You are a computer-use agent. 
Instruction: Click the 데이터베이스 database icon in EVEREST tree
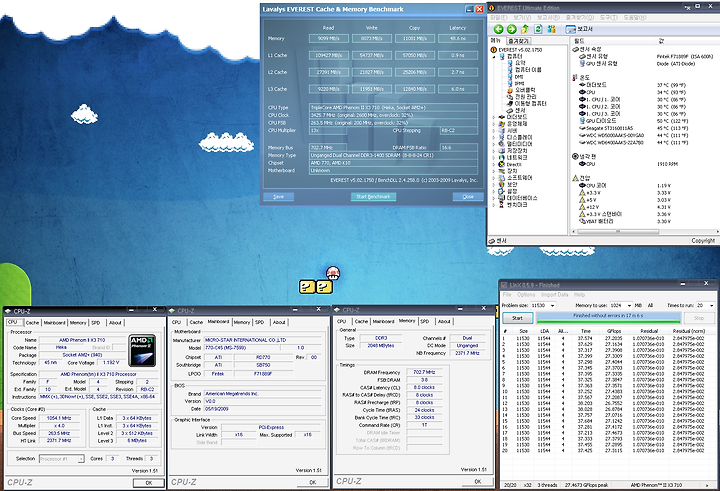coord(502,198)
